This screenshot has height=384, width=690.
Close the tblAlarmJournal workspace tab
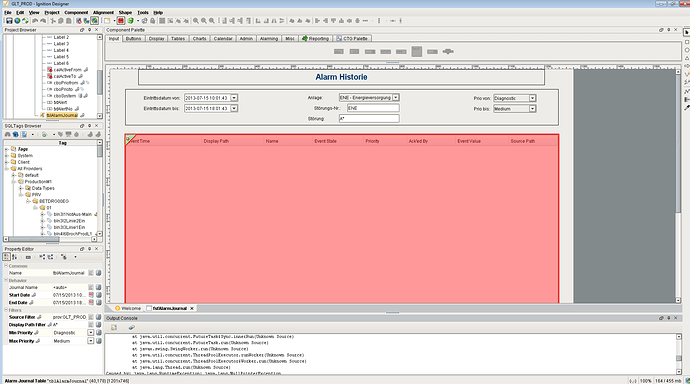191,308
